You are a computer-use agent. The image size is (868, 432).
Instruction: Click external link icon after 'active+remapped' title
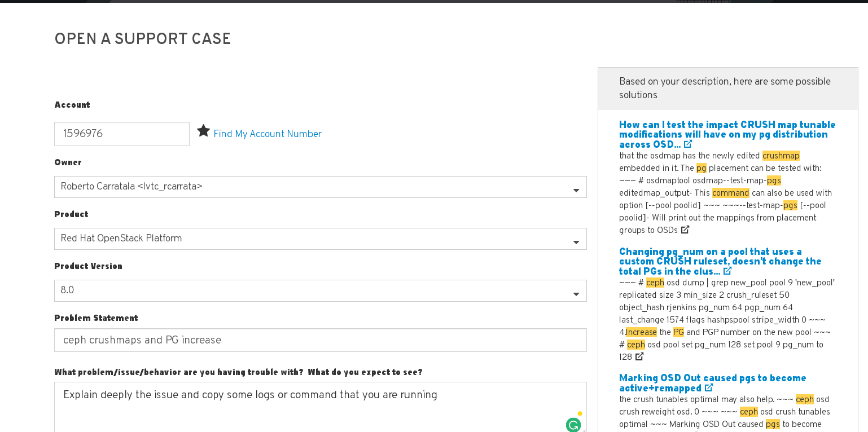(709, 388)
